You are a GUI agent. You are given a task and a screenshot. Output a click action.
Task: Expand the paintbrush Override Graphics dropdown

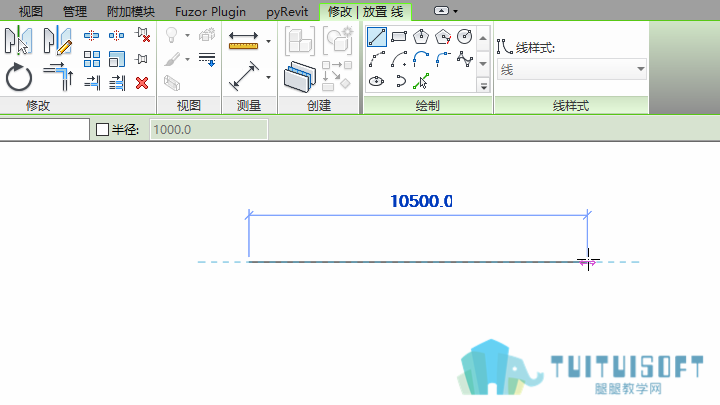(x=187, y=59)
